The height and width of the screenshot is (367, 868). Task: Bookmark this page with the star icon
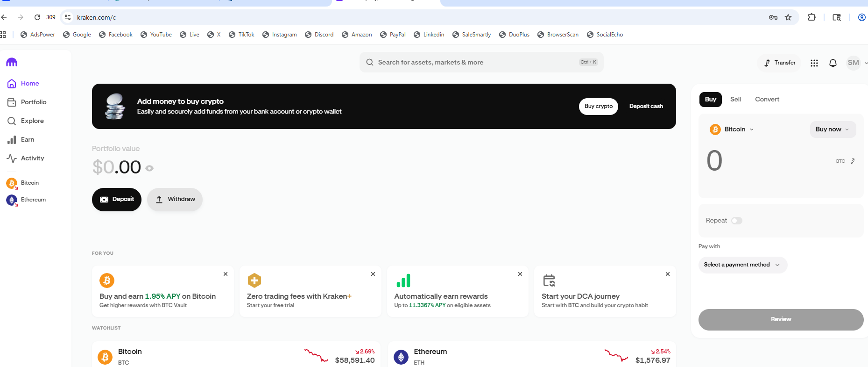788,17
